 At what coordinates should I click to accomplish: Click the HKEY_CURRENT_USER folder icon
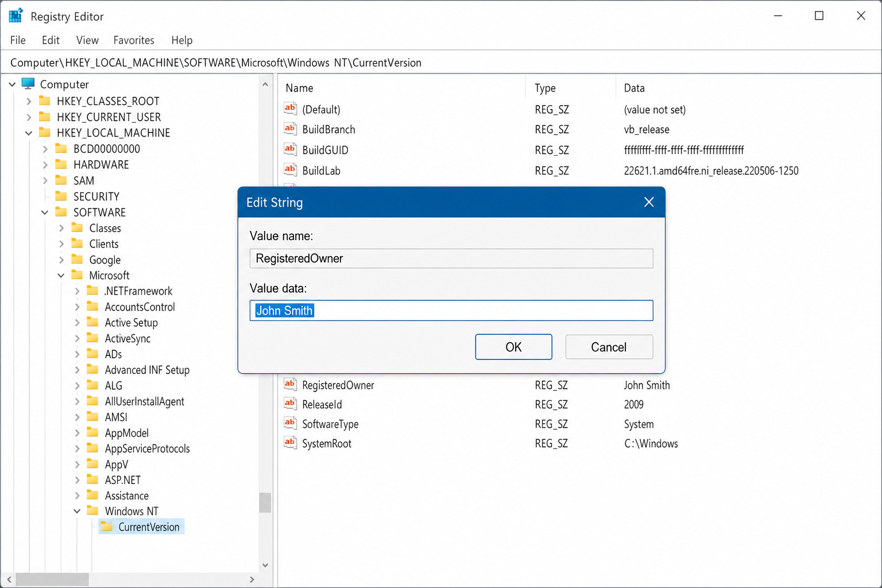(45, 117)
